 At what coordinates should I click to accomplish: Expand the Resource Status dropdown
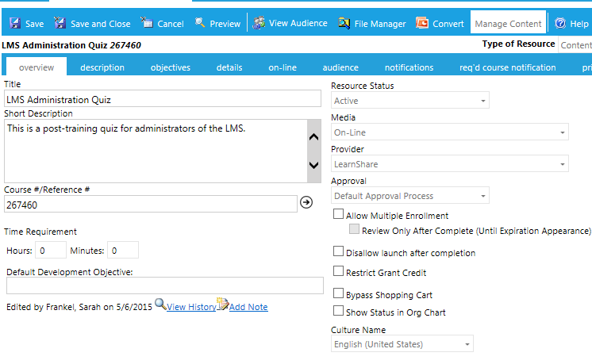click(x=482, y=101)
